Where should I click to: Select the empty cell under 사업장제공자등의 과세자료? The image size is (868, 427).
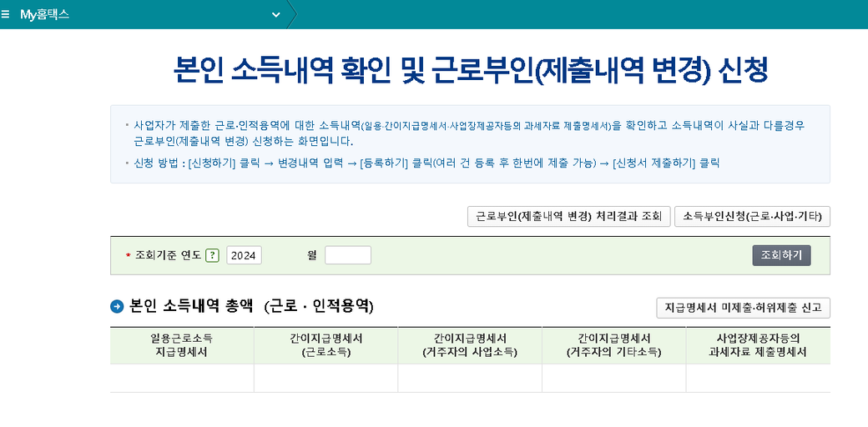click(x=758, y=378)
